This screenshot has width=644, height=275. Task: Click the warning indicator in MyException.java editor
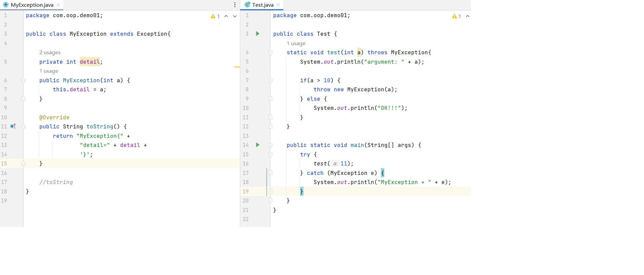pos(215,16)
